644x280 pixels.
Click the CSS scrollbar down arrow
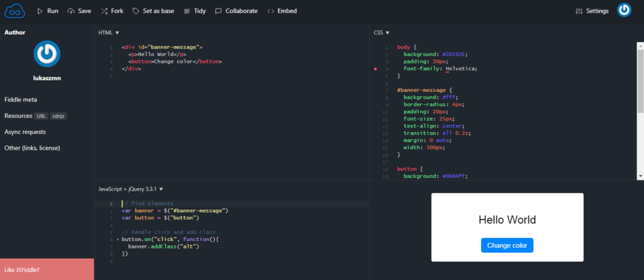pos(640,176)
